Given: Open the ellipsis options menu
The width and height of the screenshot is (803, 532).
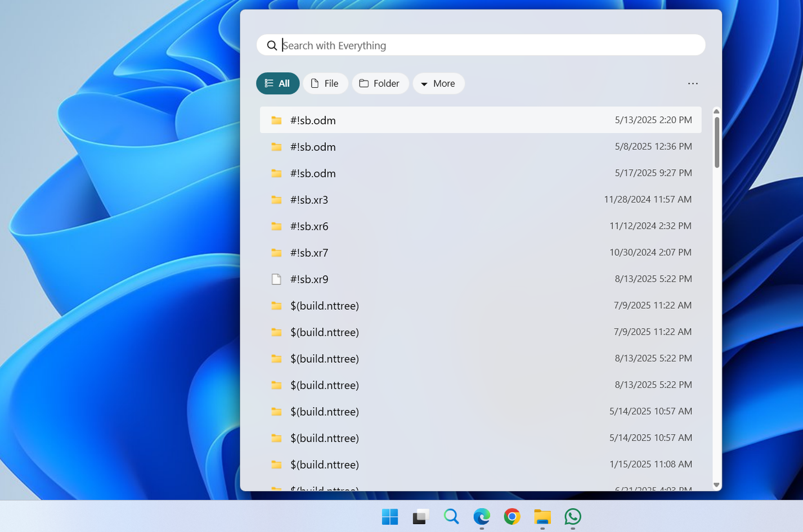Looking at the screenshot, I should point(693,83).
